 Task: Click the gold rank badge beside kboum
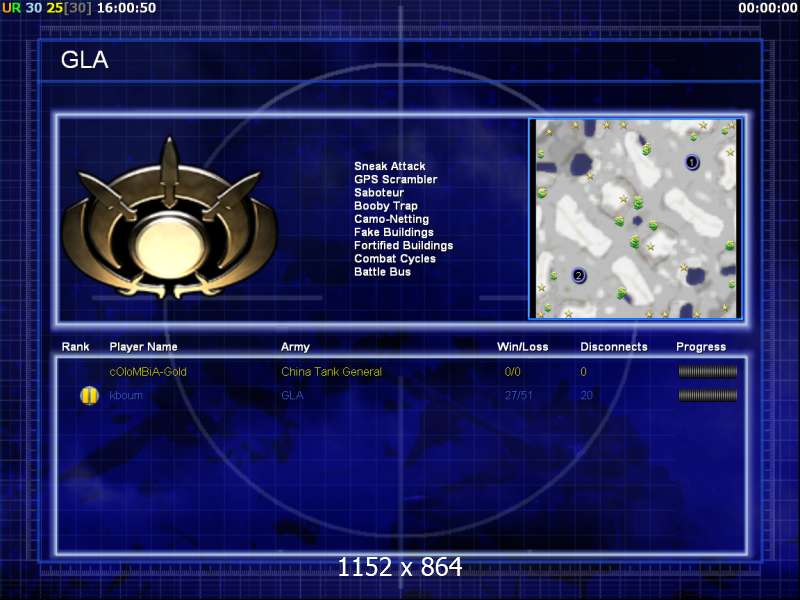89,395
